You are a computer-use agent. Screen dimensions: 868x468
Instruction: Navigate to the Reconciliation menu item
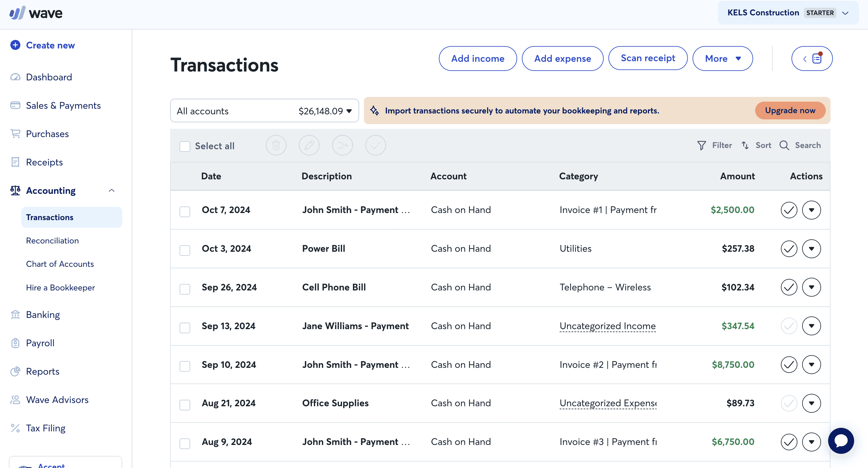click(52, 240)
